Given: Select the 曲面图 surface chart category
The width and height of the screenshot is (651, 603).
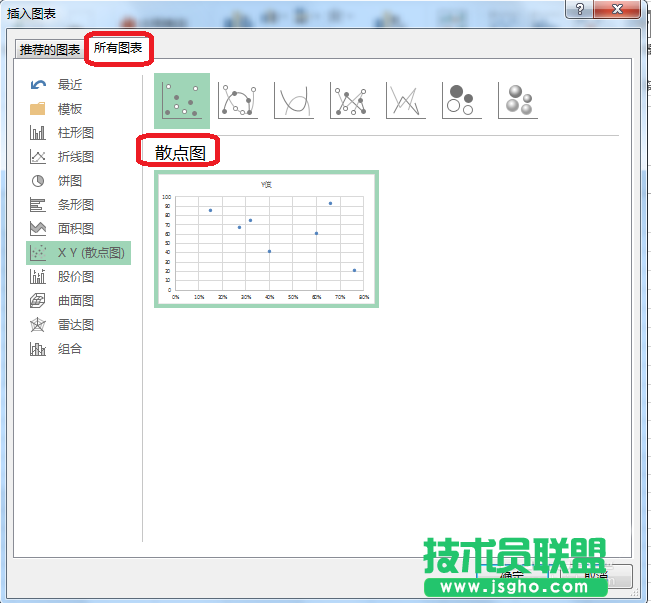Looking at the screenshot, I should (78, 301).
